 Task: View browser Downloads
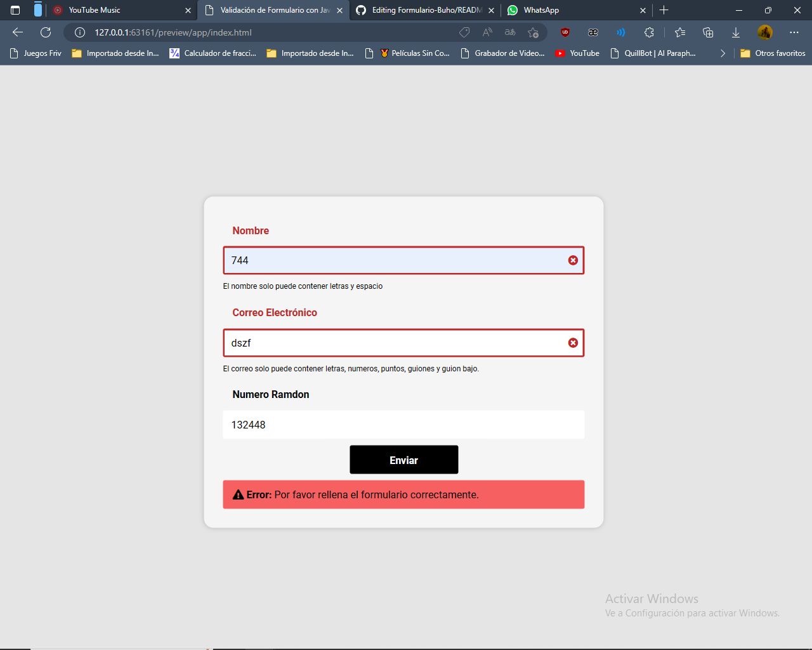tap(735, 32)
